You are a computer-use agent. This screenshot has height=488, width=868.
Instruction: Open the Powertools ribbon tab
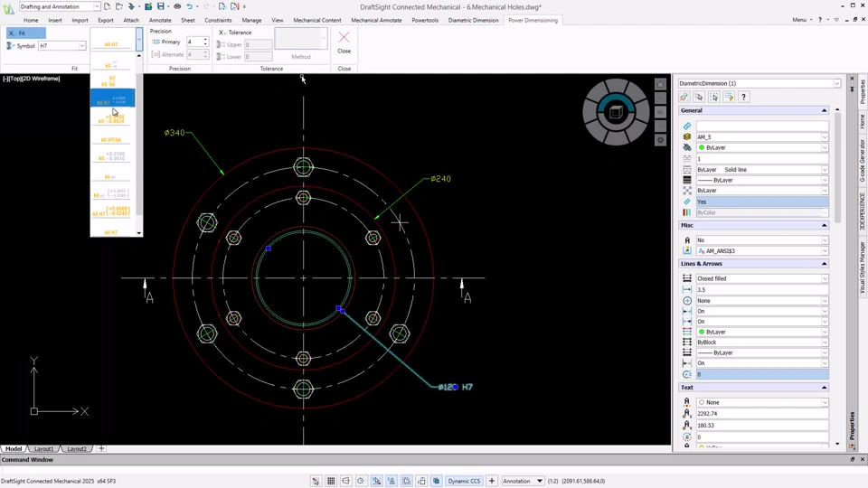click(425, 20)
